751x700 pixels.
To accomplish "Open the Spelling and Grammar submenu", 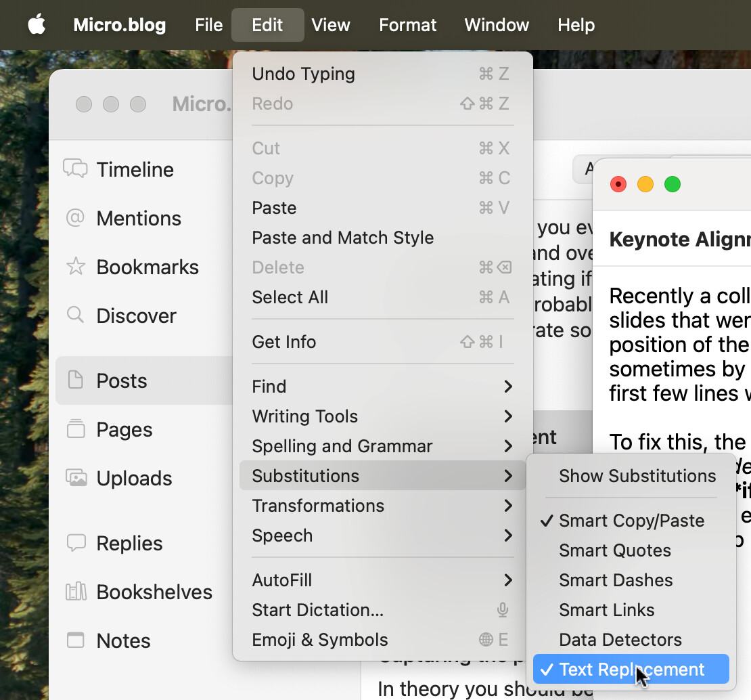I will tap(383, 446).
